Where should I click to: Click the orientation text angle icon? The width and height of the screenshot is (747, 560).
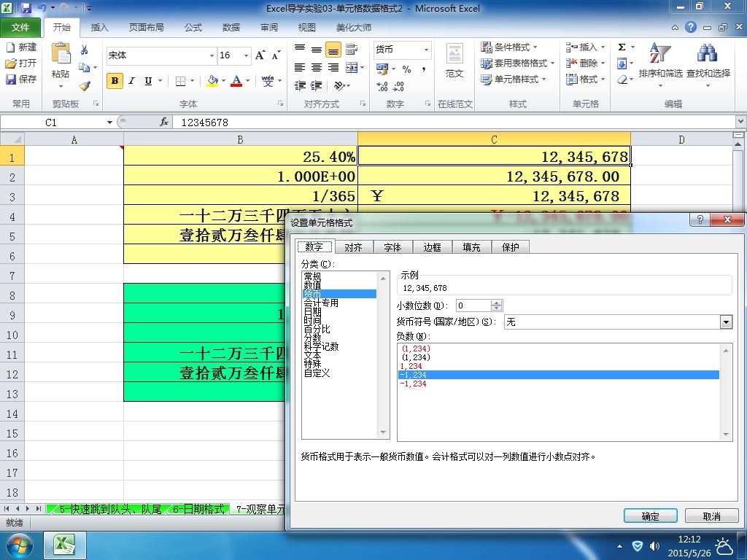(340, 86)
